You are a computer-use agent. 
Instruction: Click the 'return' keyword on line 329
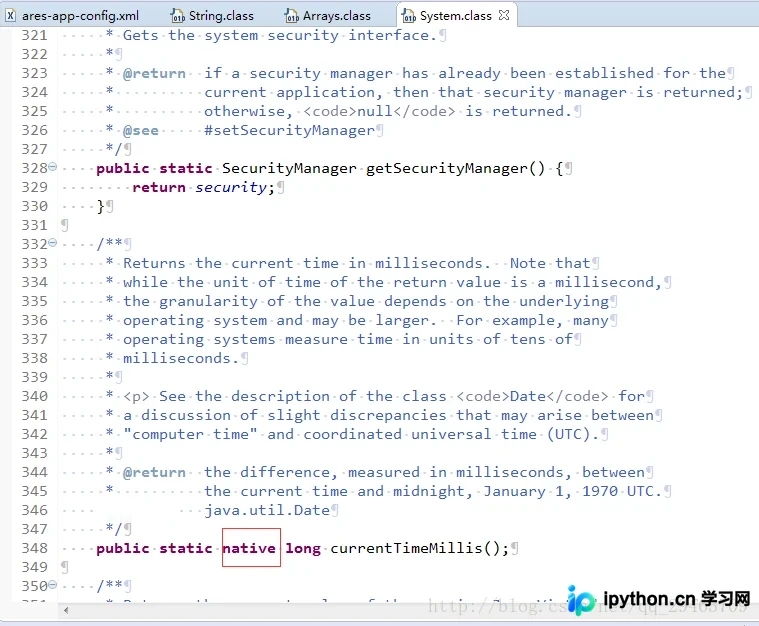pyautogui.click(x=159, y=187)
